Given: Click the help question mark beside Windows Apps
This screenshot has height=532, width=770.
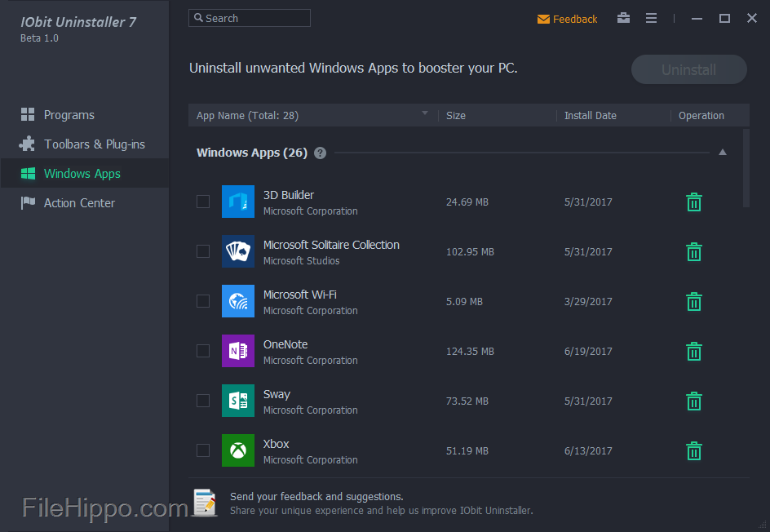Looking at the screenshot, I should [x=321, y=153].
